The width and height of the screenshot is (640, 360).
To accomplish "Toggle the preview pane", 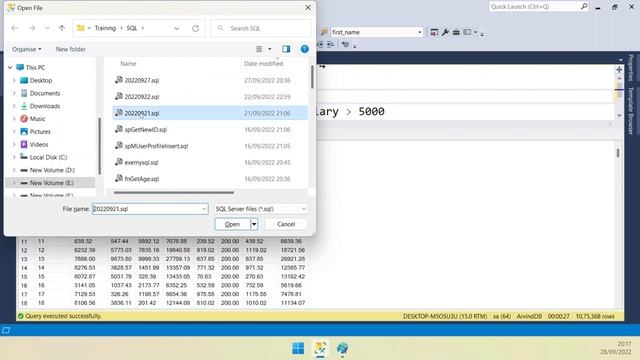I will click(286, 49).
